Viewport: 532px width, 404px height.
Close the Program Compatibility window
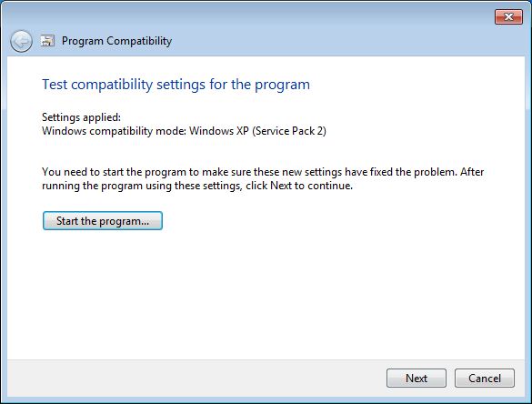508,17
